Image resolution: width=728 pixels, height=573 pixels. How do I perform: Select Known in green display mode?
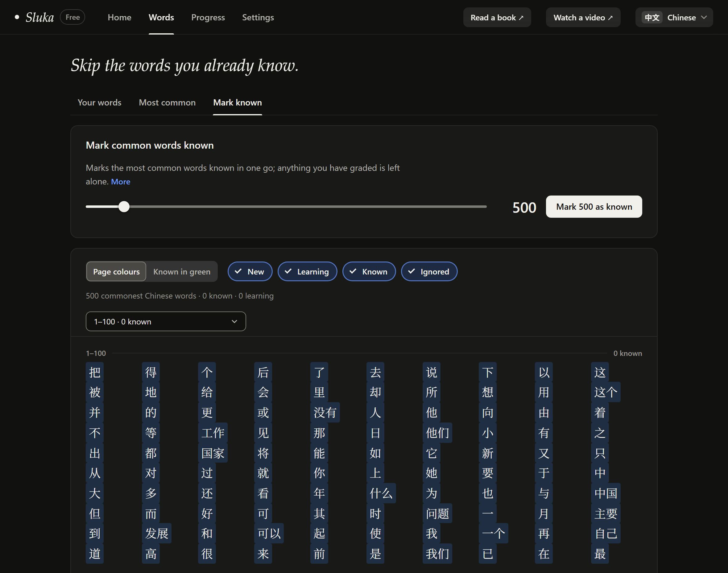click(182, 271)
